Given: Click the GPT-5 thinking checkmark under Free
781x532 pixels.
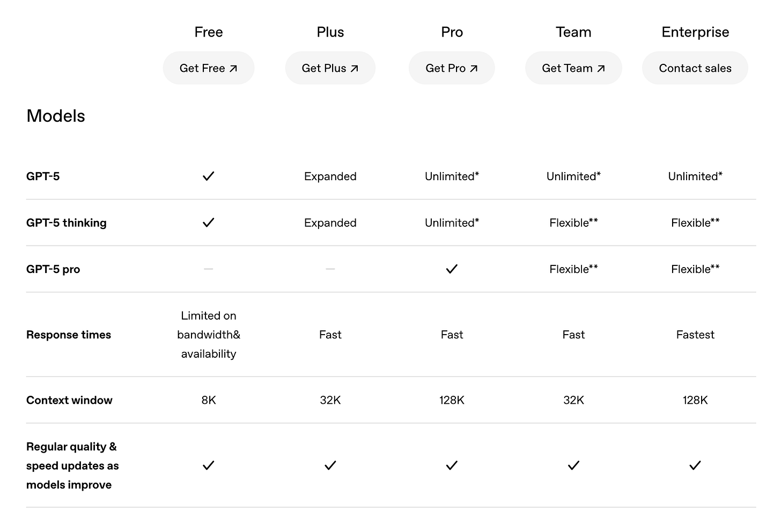Looking at the screenshot, I should click(x=209, y=223).
